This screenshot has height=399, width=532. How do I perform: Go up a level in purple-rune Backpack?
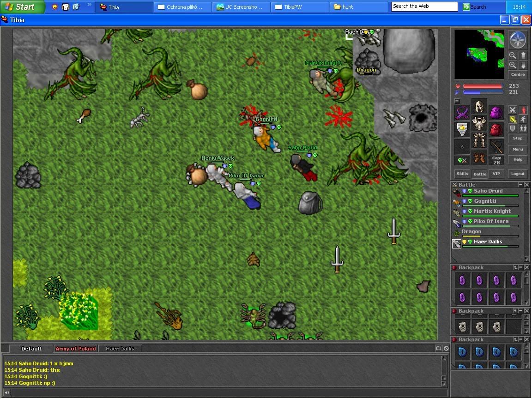[x=515, y=267]
